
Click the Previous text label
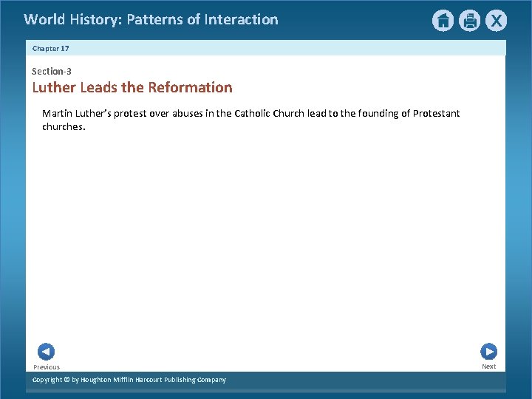(x=47, y=367)
